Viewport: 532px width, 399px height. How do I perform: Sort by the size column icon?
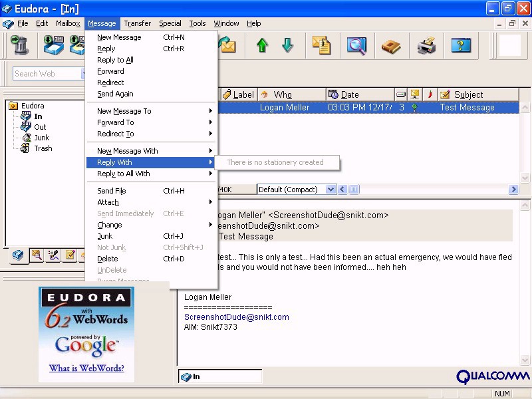pos(401,94)
